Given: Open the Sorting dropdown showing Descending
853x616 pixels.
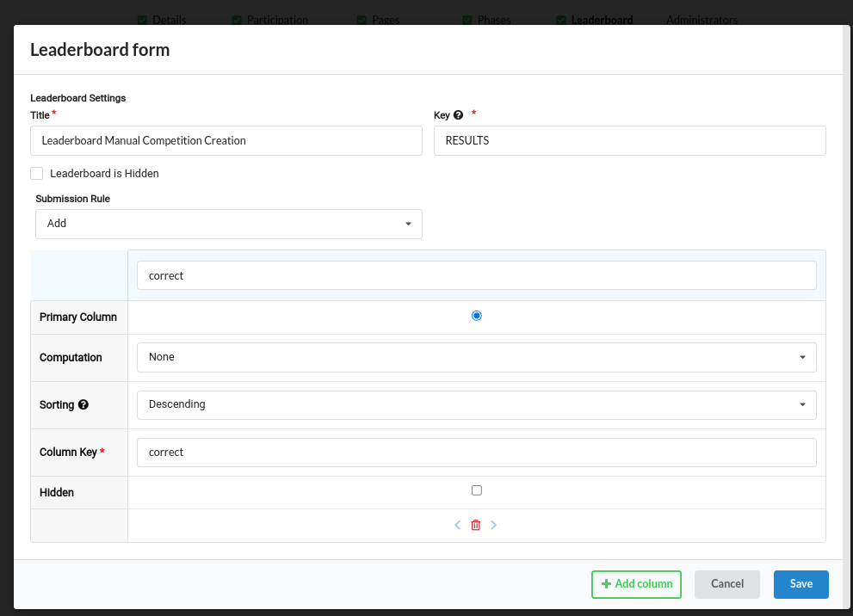Looking at the screenshot, I should pyautogui.click(x=476, y=404).
